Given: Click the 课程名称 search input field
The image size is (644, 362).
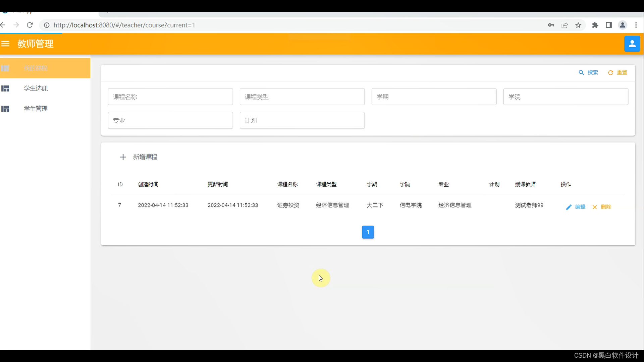Looking at the screenshot, I should click(x=170, y=97).
